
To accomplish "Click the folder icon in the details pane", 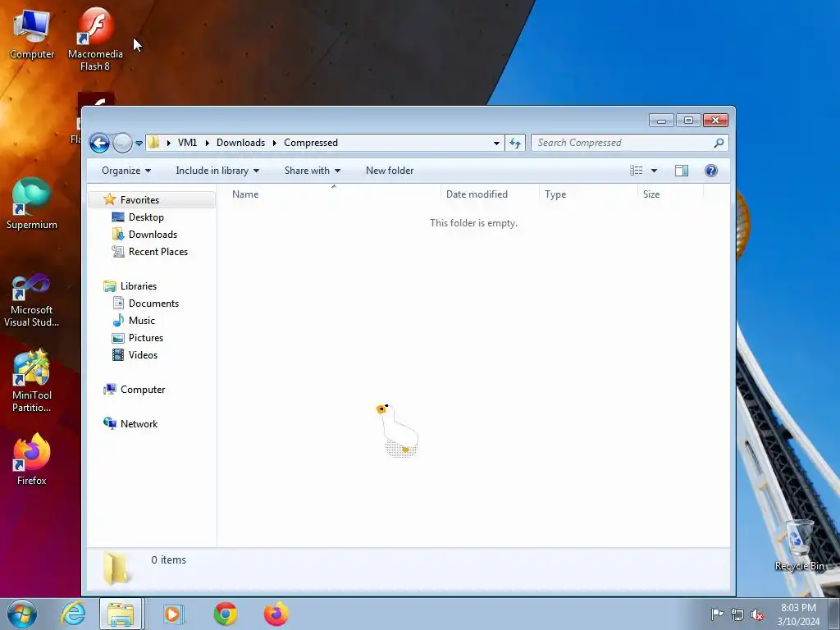I will pyautogui.click(x=116, y=568).
